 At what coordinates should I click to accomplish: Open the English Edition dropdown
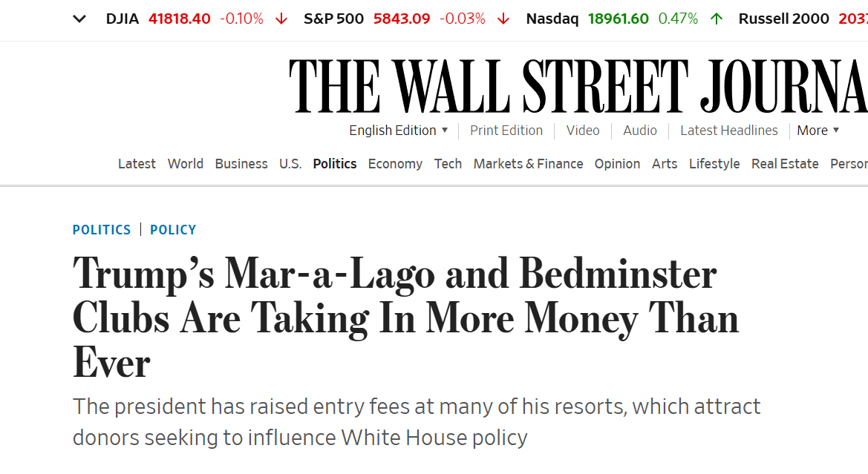(x=398, y=131)
